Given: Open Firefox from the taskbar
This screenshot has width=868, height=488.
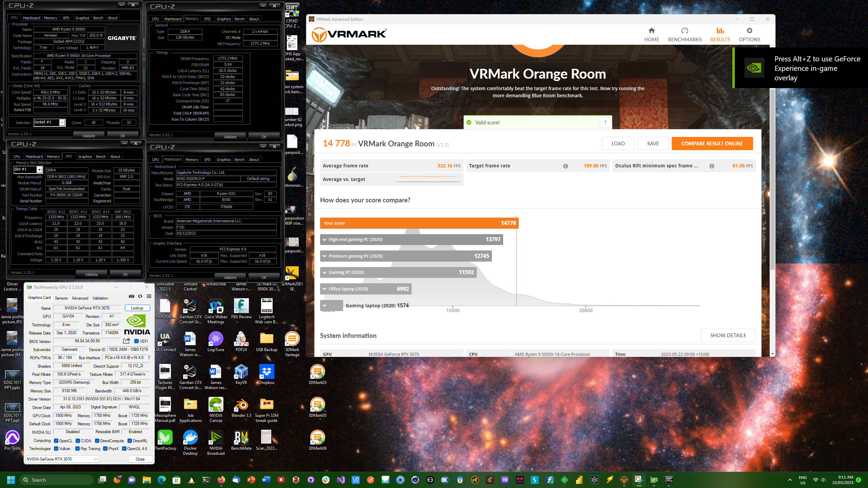Looking at the screenshot, I should coord(221,480).
